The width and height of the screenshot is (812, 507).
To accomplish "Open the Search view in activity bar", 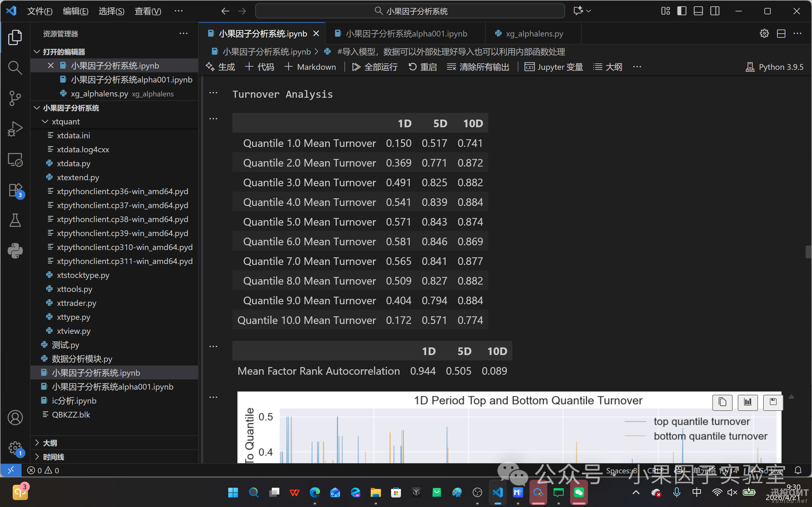I will [x=15, y=67].
